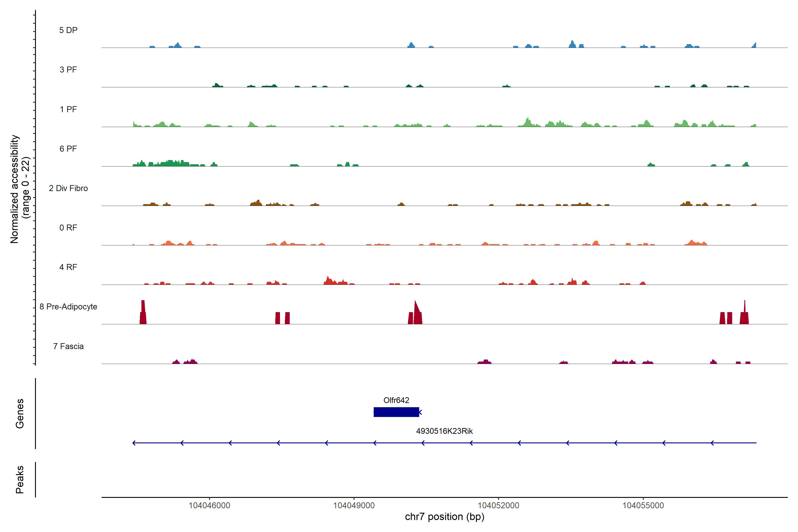Click the 3 PF track label
The image size is (798, 532).
tap(68, 70)
